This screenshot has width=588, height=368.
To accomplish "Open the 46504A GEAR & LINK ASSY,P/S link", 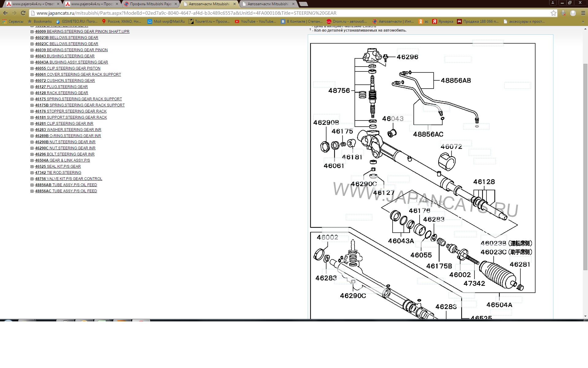I will 62,160.
